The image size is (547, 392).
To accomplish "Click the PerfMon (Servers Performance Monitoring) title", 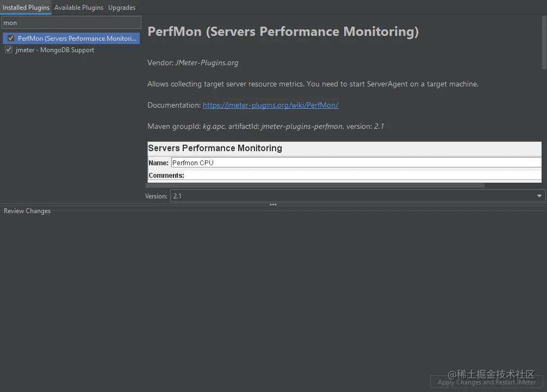I will [283, 32].
